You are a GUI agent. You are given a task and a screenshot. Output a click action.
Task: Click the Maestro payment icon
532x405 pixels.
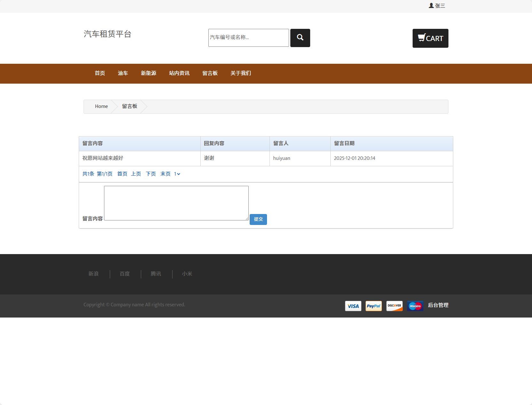coord(415,306)
